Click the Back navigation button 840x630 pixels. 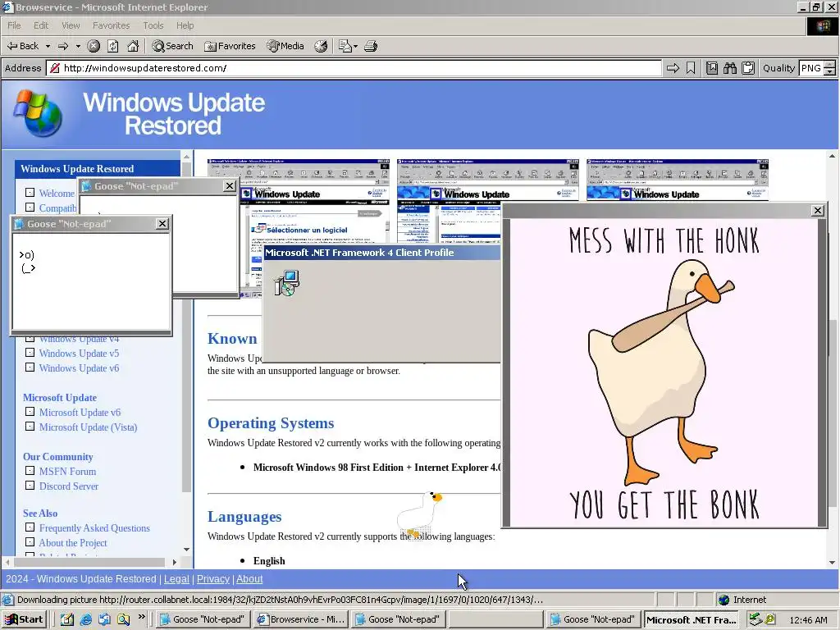pos(22,46)
